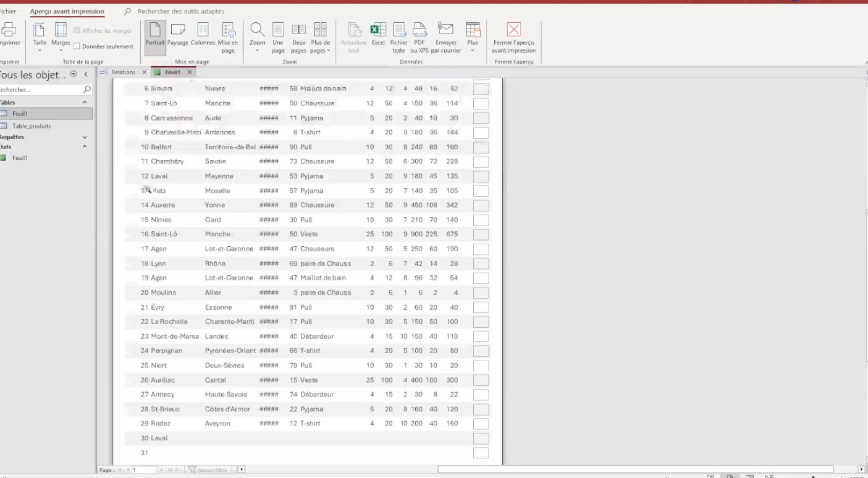Image resolution: width=868 pixels, height=478 pixels.
Task: Select the Feuil1 table in navigation pane
Action: click(x=46, y=114)
